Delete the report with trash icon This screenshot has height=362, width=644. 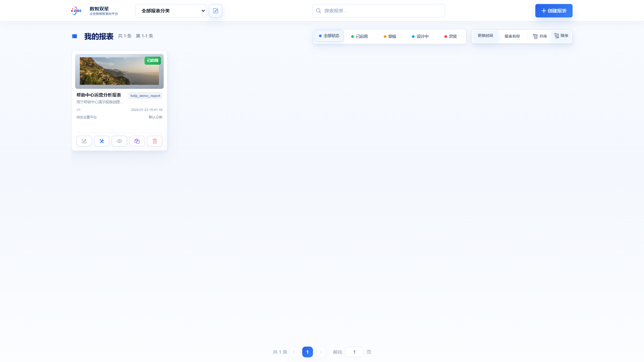[155, 141]
